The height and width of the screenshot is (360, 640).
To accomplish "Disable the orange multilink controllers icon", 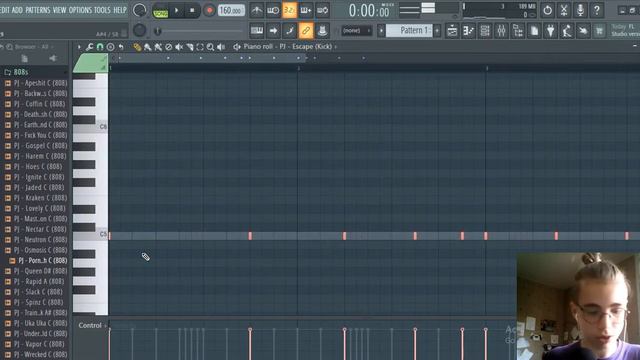I will tap(306, 31).
